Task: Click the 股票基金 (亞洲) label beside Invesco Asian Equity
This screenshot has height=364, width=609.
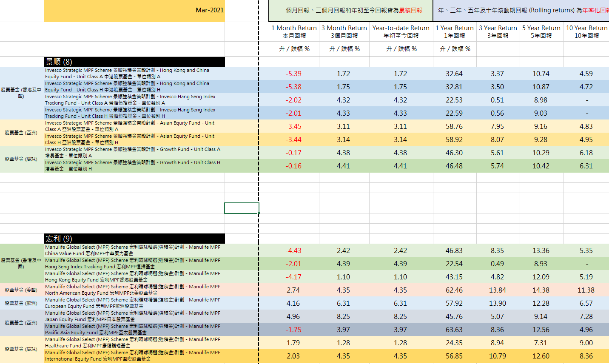Action: [21, 133]
